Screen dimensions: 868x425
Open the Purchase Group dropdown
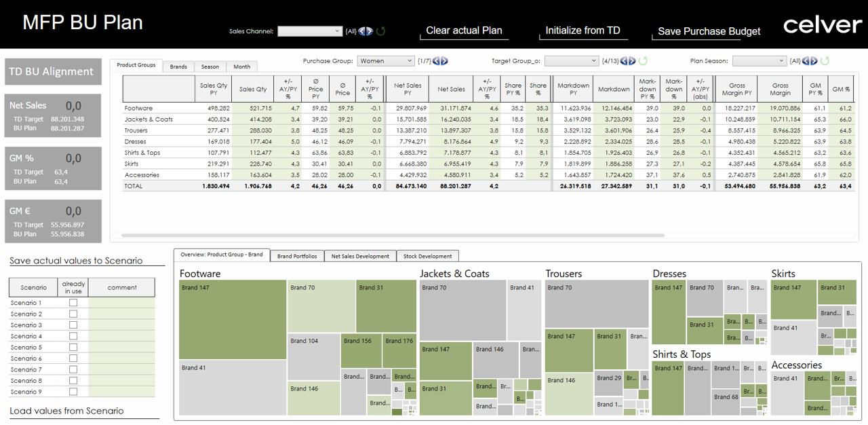click(385, 60)
